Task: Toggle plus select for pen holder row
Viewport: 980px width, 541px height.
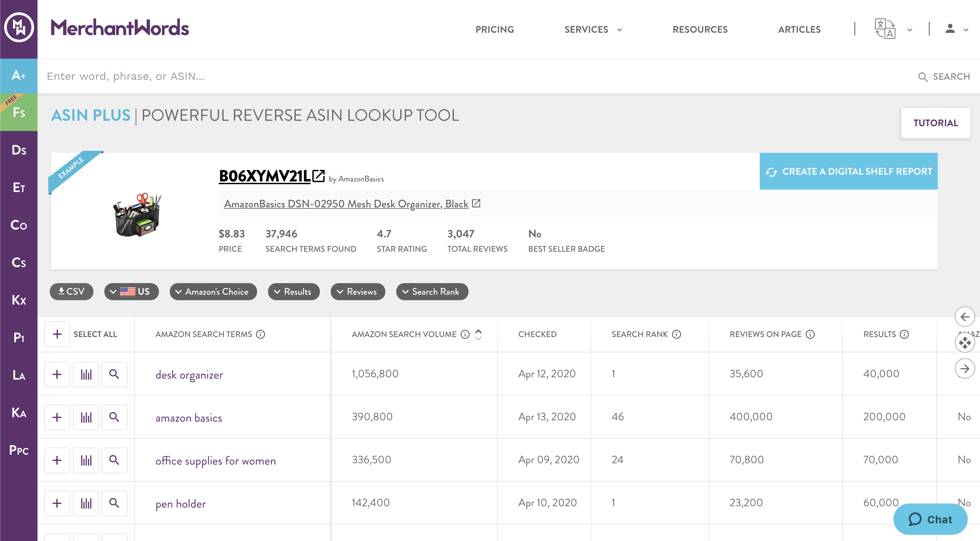Action: click(x=57, y=503)
